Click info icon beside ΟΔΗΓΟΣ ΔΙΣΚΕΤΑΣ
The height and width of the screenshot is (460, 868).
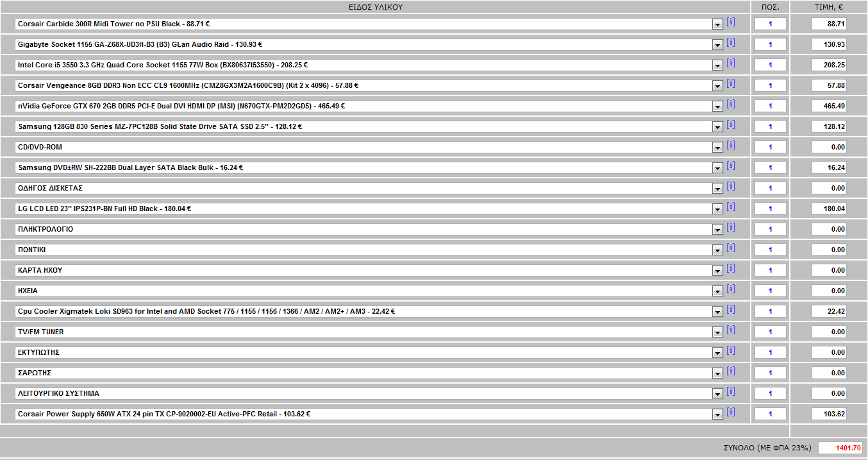tap(731, 187)
